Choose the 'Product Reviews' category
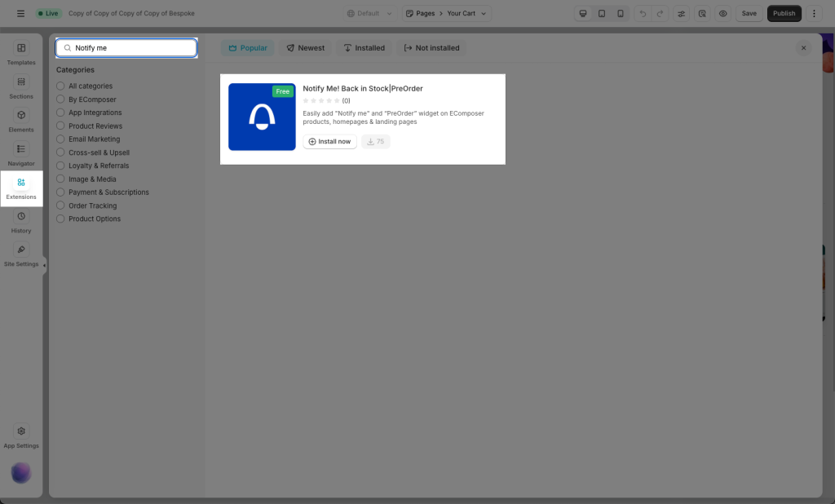The image size is (835, 504). (60, 126)
